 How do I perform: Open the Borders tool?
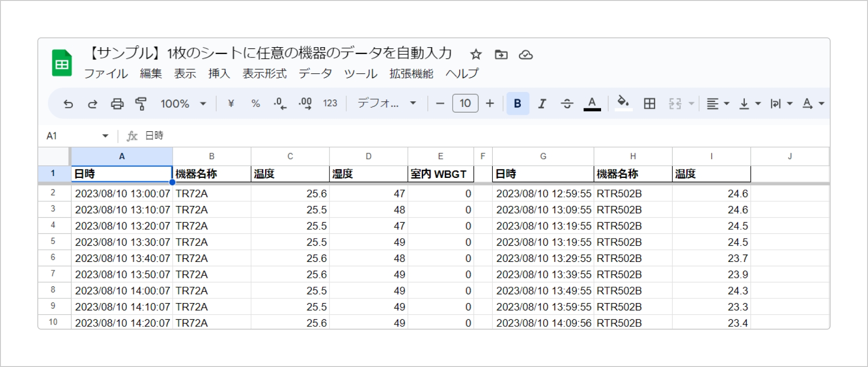point(650,104)
